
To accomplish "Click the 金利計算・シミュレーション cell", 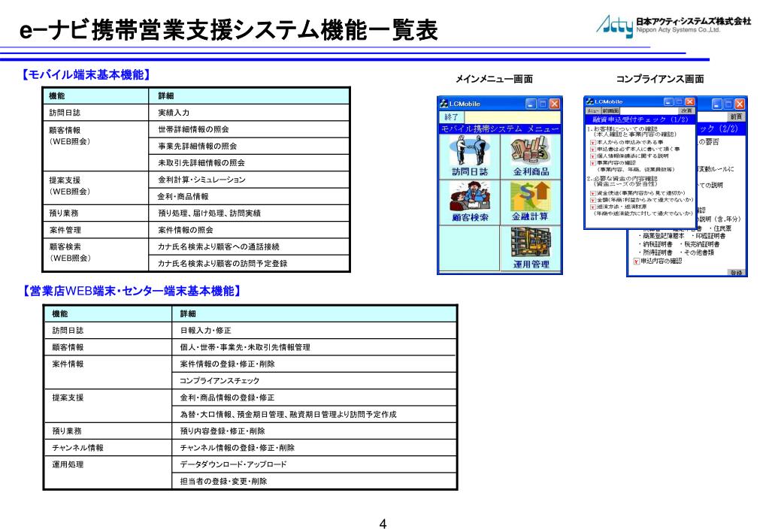I will pyautogui.click(x=249, y=180).
